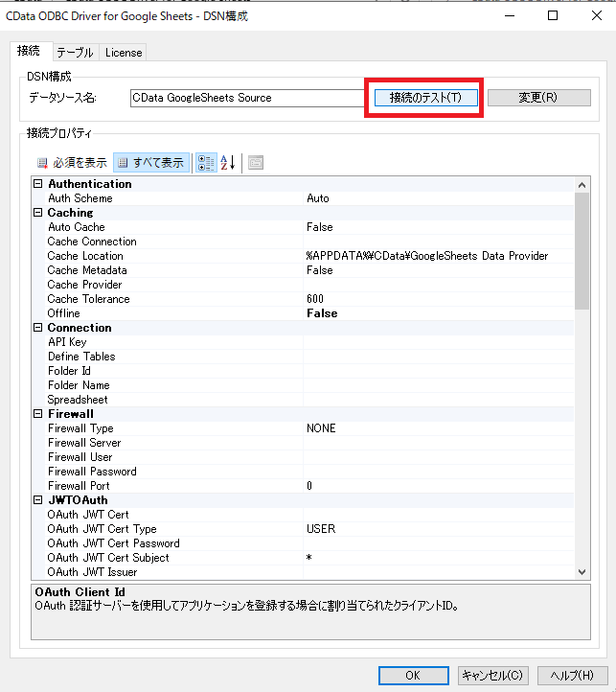Select the Firewall Server property

[x=308, y=443]
